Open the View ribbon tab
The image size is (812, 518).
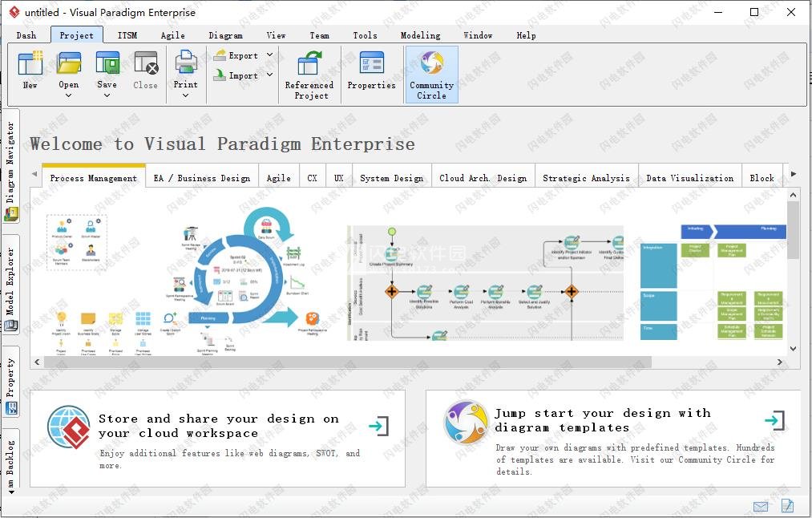click(x=276, y=35)
